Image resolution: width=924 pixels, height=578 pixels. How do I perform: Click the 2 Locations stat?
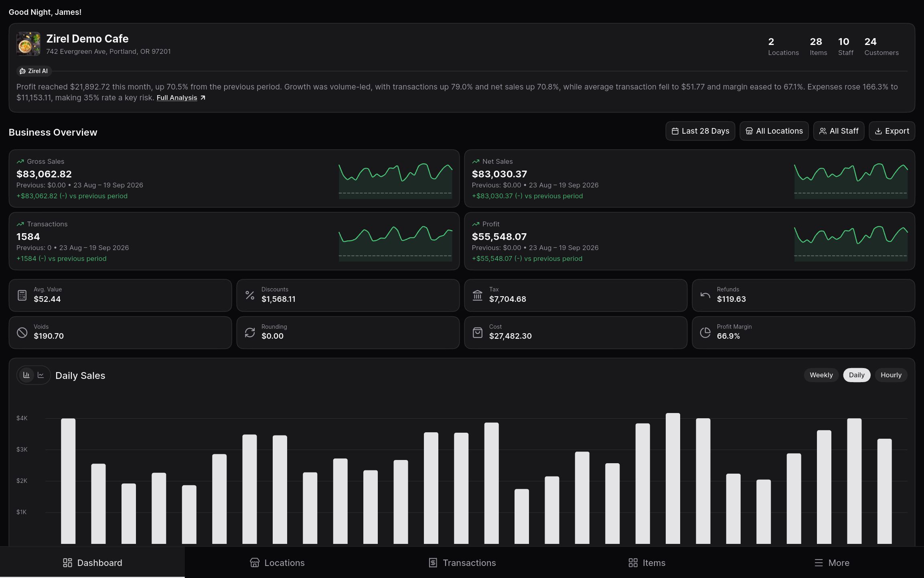pyautogui.click(x=783, y=47)
